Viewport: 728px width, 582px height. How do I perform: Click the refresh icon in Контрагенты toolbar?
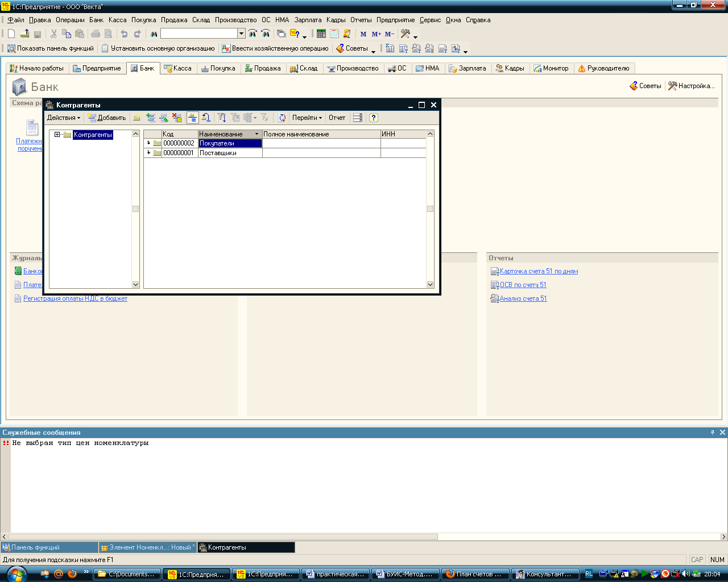click(x=282, y=118)
